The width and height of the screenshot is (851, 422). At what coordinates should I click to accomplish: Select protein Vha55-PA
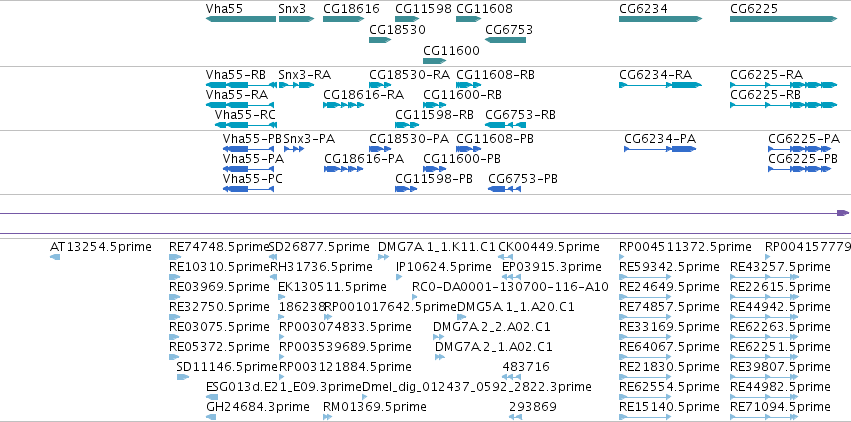pos(249,169)
